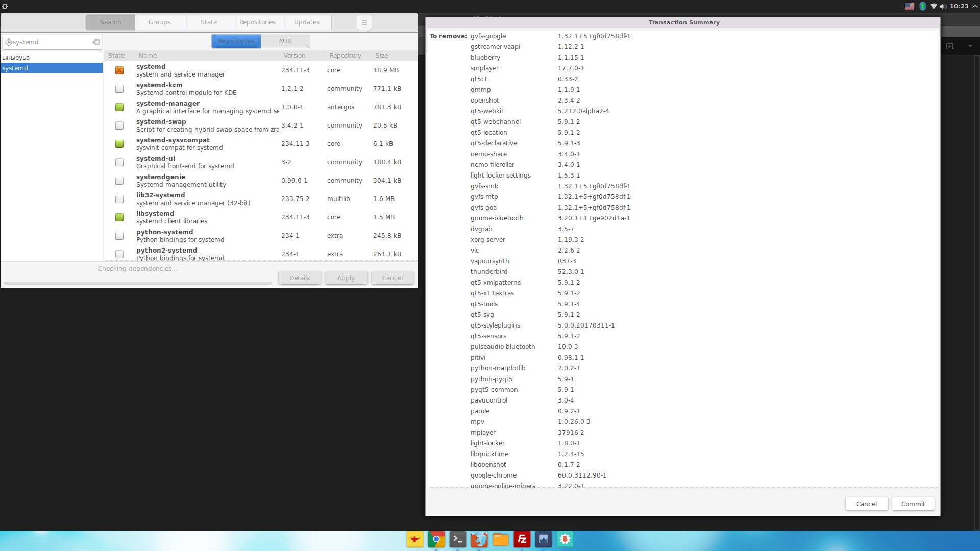Switch to the Groups tab
This screenshot has width=980, height=551.
(x=159, y=22)
